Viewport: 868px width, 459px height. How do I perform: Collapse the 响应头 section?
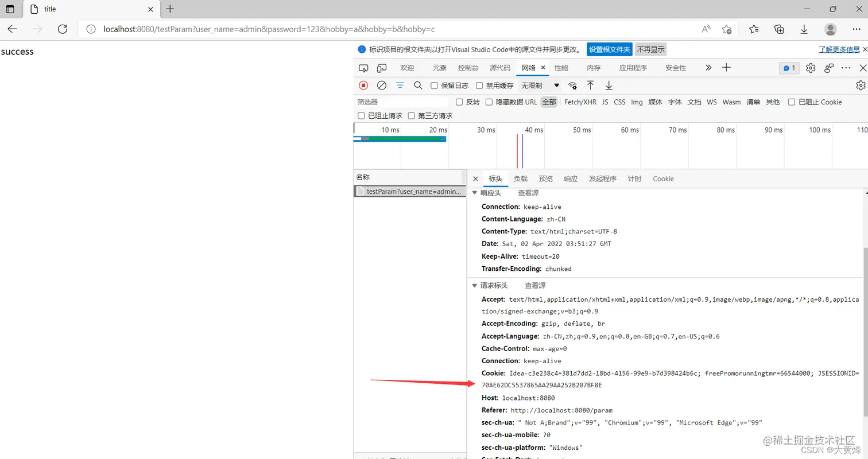(x=474, y=193)
